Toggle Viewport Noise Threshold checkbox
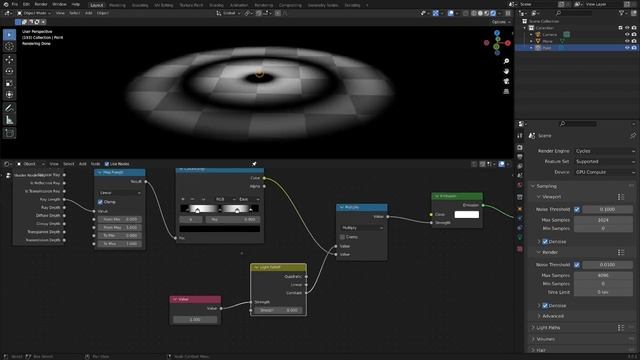Image resolution: width=640 pixels, height=360 pixels. 577,209
